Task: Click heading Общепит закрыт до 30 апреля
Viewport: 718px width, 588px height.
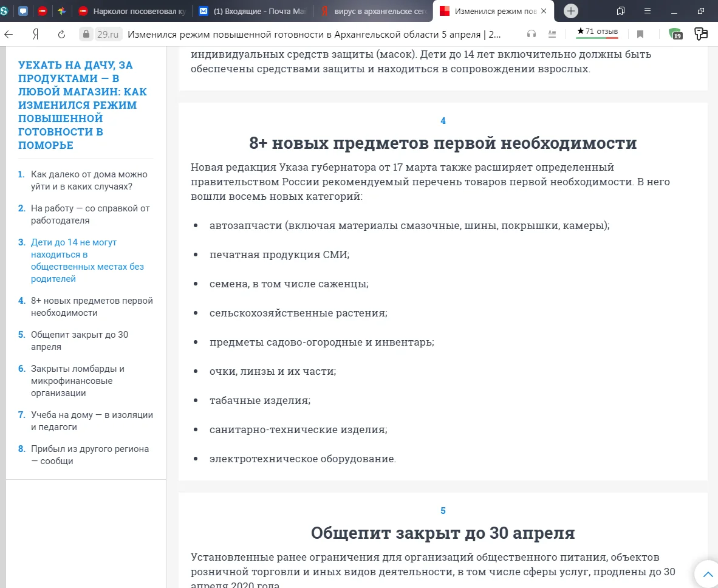Action: click(443, 533)
